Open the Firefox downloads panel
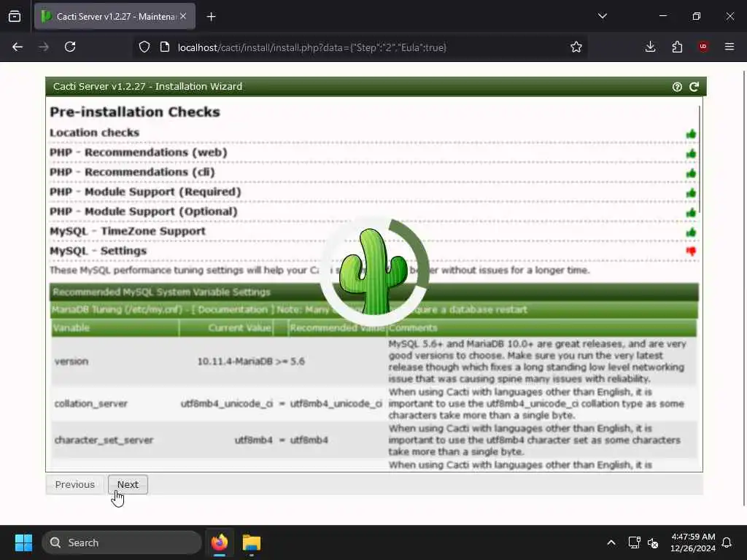747x560 pixels. [x=650, y=47]
